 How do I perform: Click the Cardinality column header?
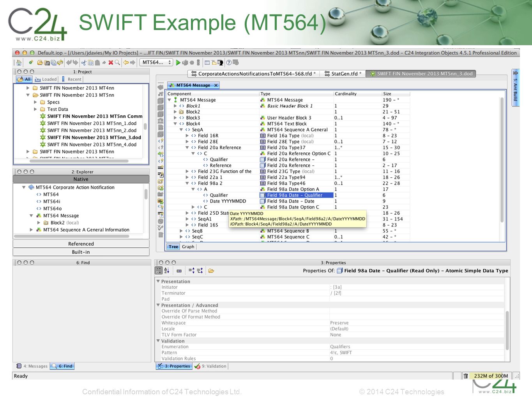tap(358, 94)
